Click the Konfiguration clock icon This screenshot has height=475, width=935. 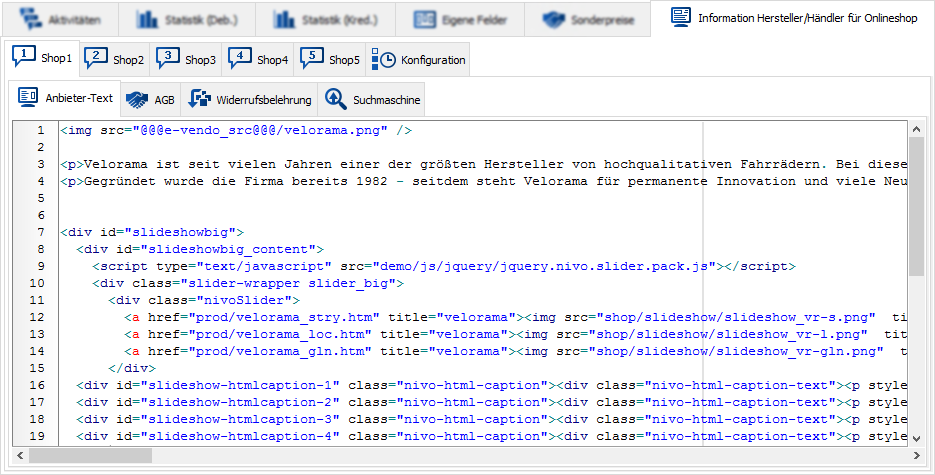pyautogui.click(x=383, y=60)
